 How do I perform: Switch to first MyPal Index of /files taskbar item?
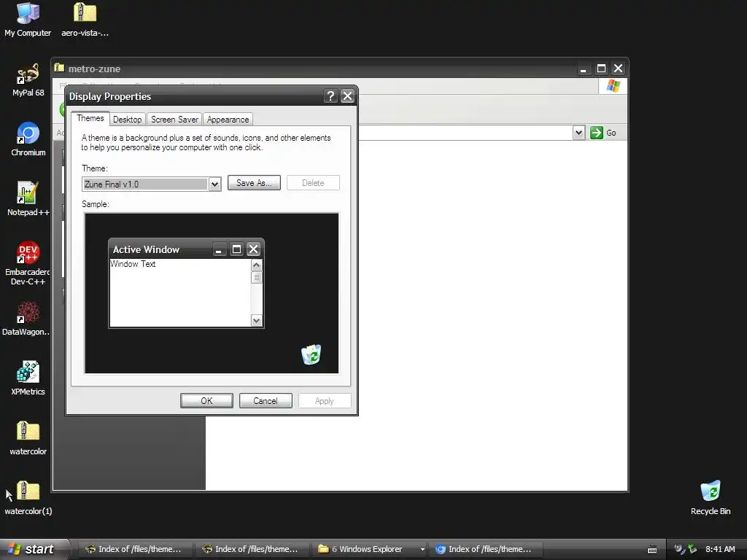pyautogui.click(x=134, y=549)
